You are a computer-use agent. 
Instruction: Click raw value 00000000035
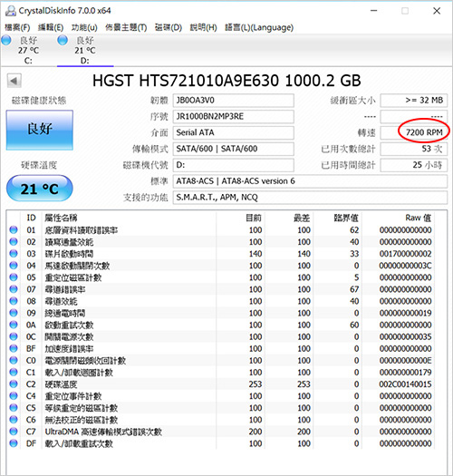405,336
